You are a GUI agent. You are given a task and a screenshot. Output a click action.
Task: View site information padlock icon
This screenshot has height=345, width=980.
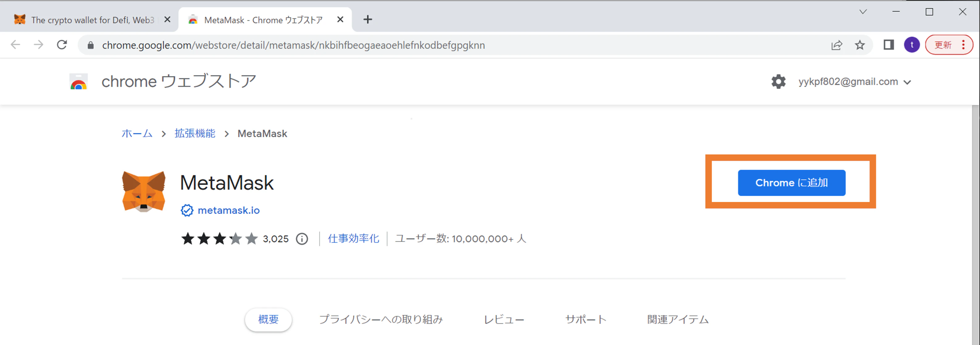tap(90, 45)
